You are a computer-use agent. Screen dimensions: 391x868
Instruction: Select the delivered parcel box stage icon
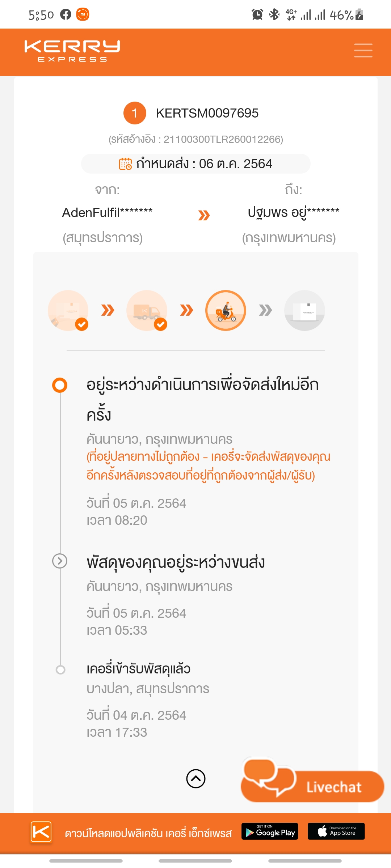click(x=304, y=310)
